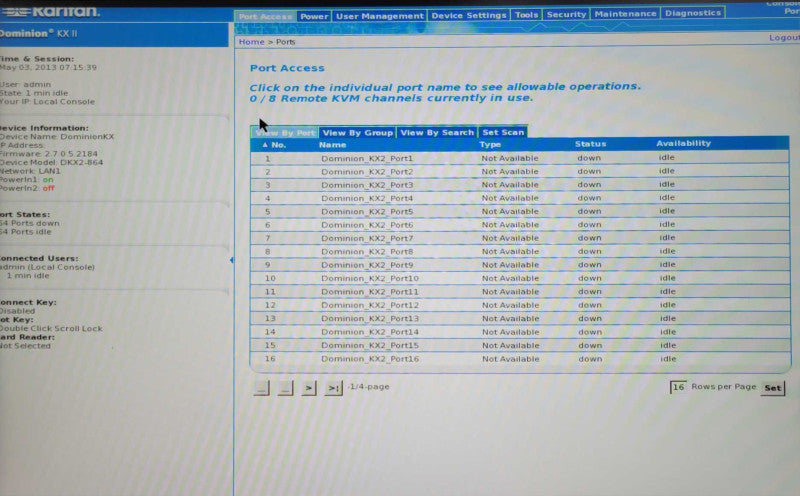
Task: Click the down status in row 8
Action: 589,251
